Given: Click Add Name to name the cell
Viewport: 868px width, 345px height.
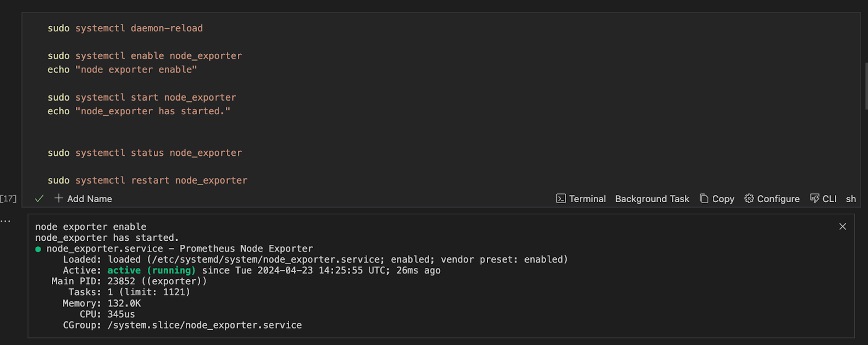Looking at the screenshot, I should point(89,198).
